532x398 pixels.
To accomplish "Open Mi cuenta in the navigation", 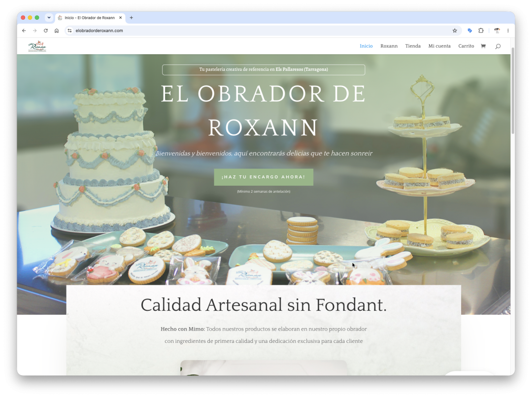I will (x=439, y=46).
